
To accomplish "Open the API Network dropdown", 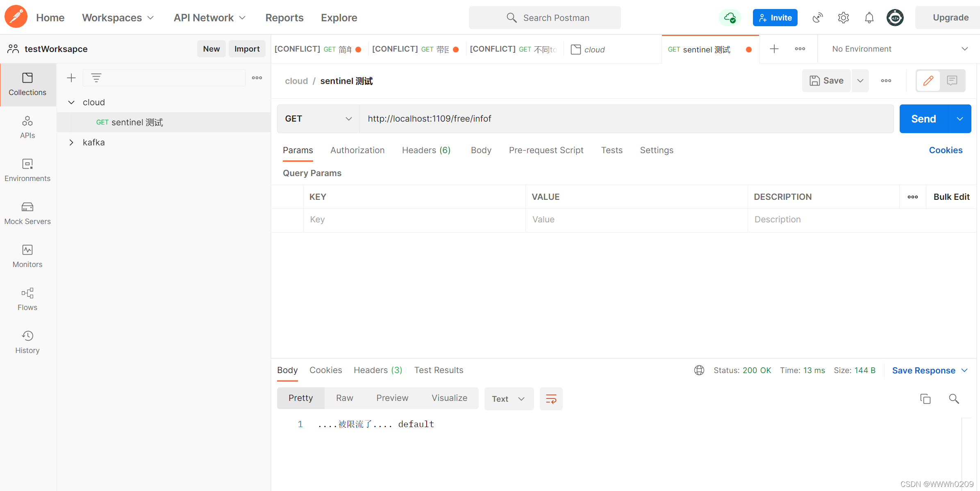I will 209,18.
